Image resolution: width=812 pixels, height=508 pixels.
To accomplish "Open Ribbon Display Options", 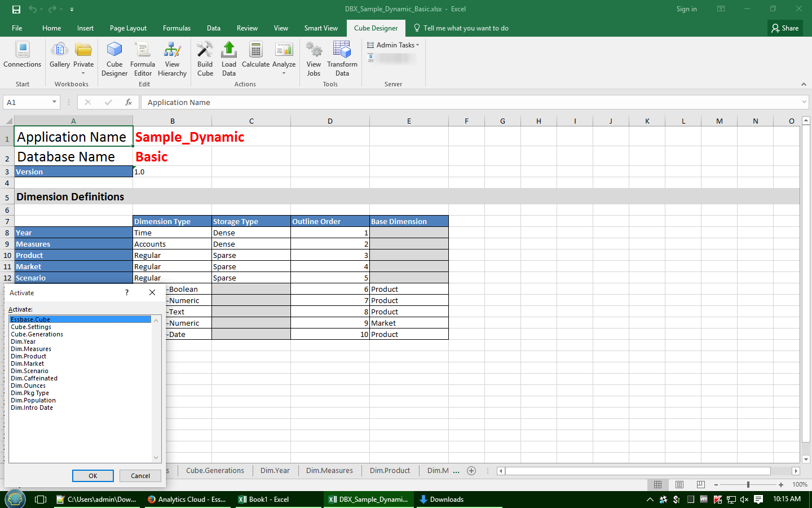I will (x=721, y=9).
